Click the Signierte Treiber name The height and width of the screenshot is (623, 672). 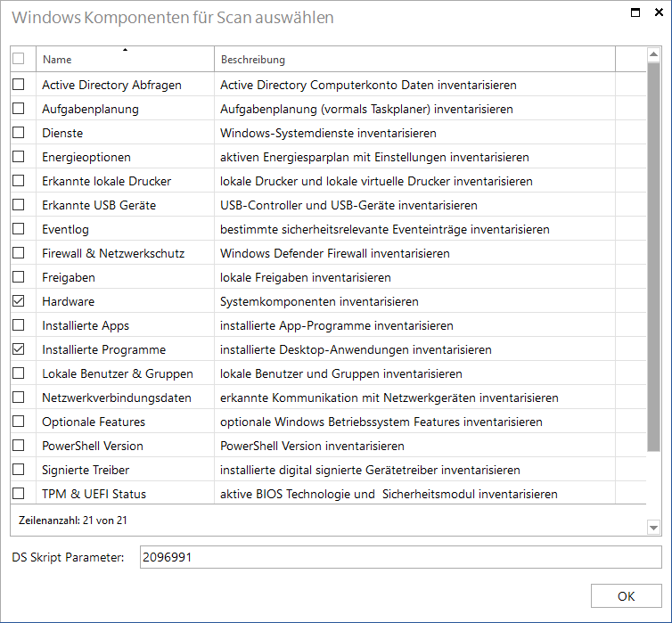click(86, 470)
